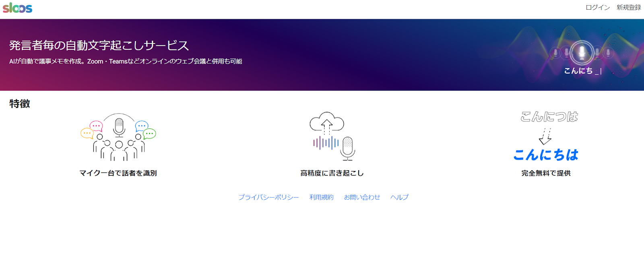The height and width of the screenshot is (270, 644).
Task: Click the dashed downward arrow icon
Action: 546,136
